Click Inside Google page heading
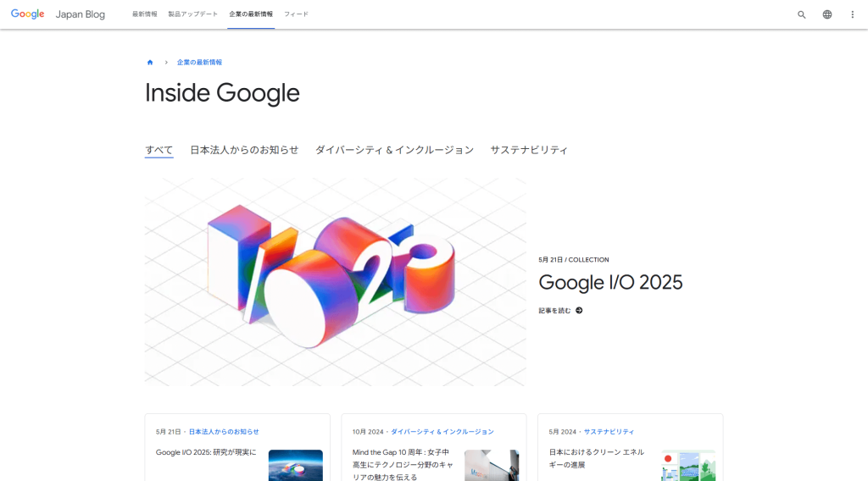This screenshot has height=481, width=868. pyautogui.click(x=222, y=93)
